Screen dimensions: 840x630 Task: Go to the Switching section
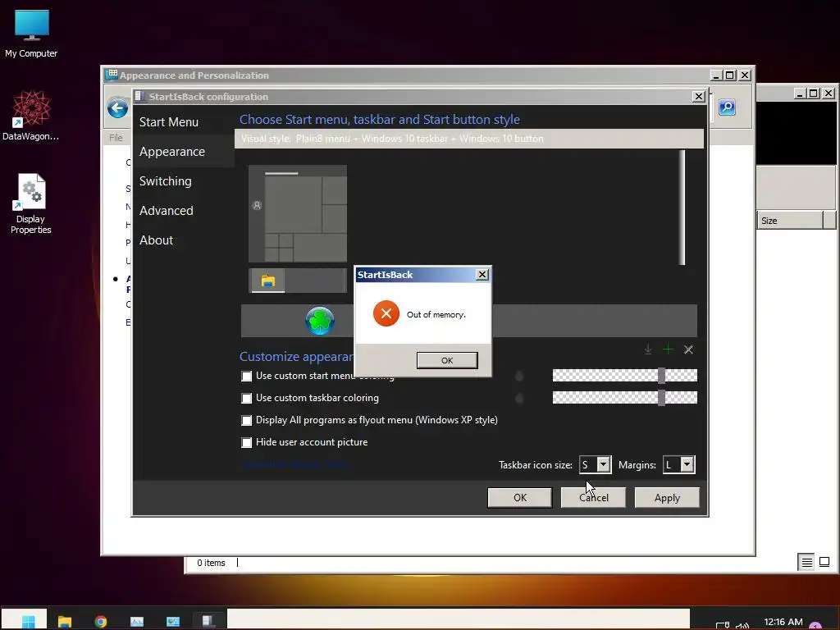pos(165,181)
